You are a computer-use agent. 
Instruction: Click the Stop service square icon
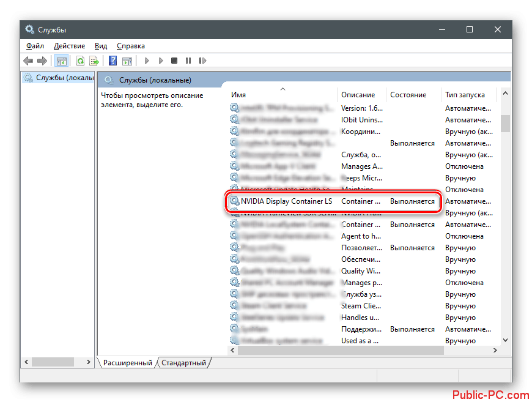point(174,61)
